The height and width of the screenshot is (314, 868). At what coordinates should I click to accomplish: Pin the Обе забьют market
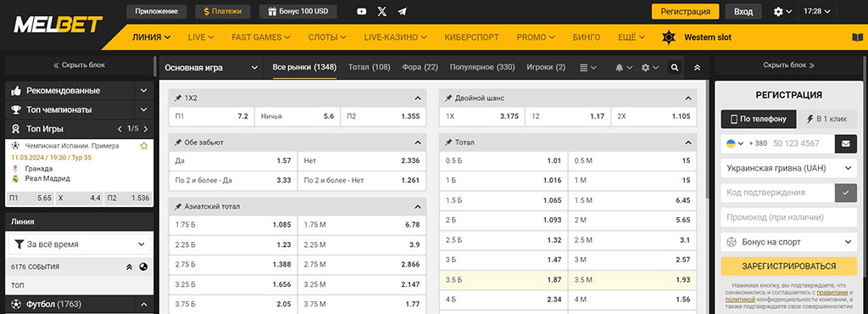click(178, 143)
